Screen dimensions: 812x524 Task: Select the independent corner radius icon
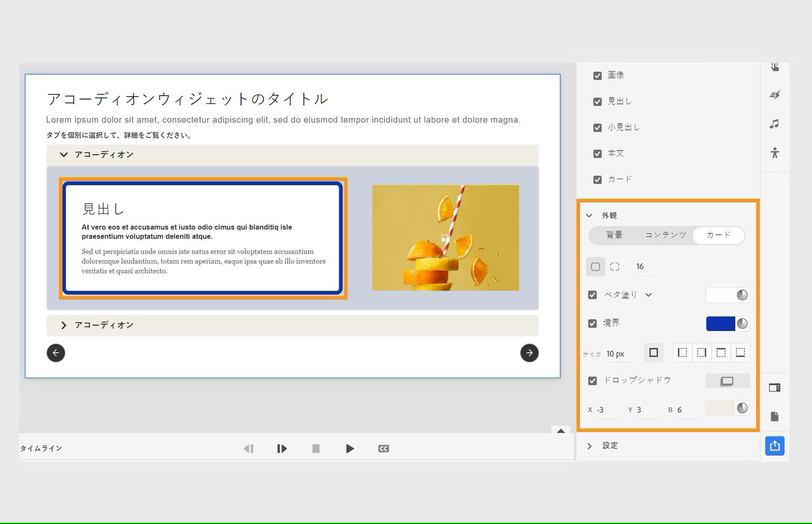coord(615,266)
